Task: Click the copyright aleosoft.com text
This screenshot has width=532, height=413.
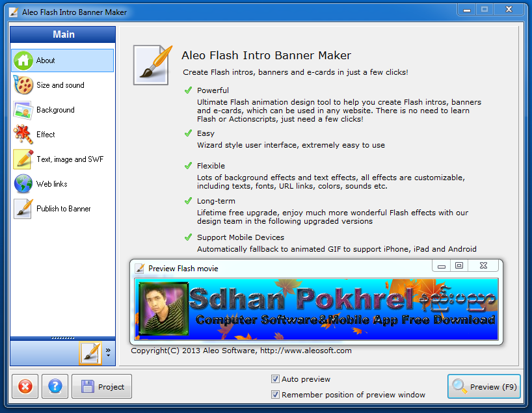Action: click(241, 351)
